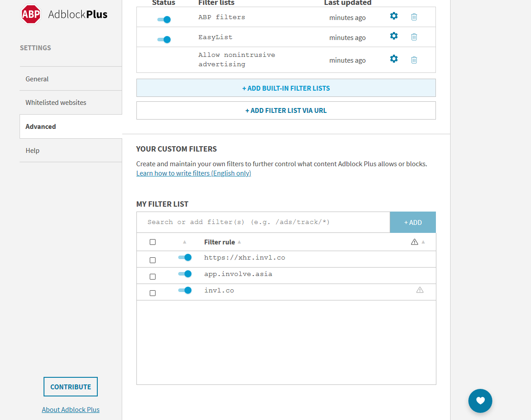Delete Allow nonintrusive advertising list

[414, 60]
